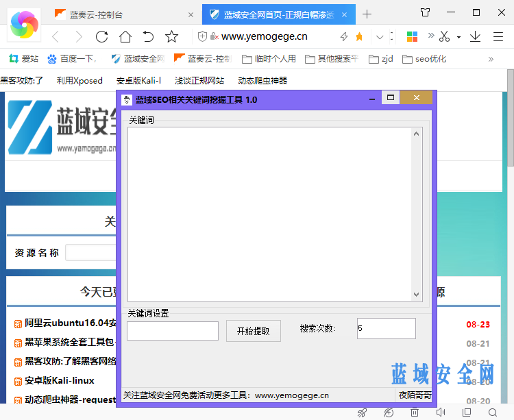Screen dimensions: 514x420
Task: Go to the browser home page
Action: point(125,37)
